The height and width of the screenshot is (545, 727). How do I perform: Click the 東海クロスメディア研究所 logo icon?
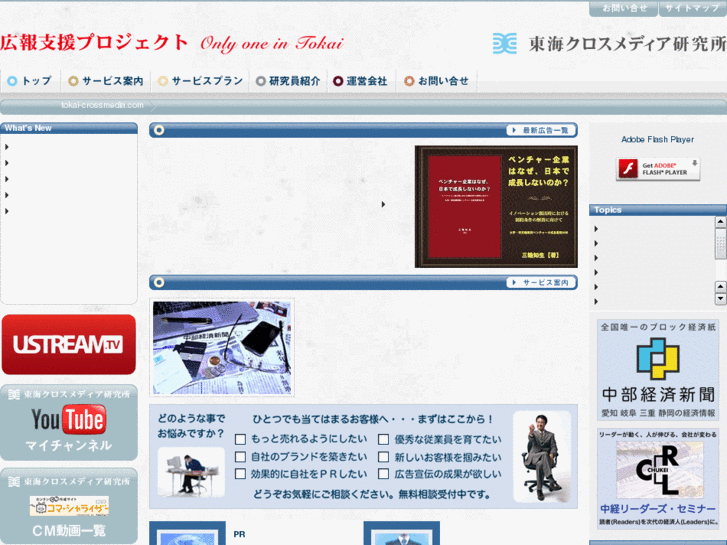click(504, 44)
